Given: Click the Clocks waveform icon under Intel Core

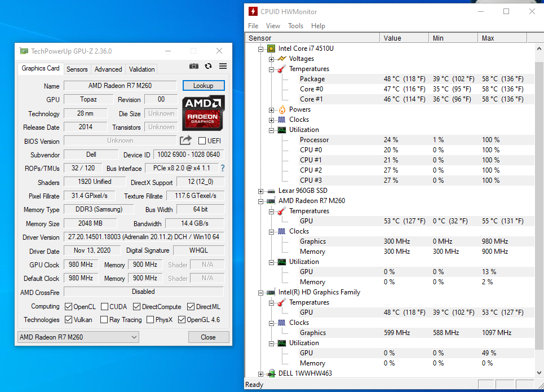Looking at the screenshot, I should pyautogui.click(x=282, y=120).
